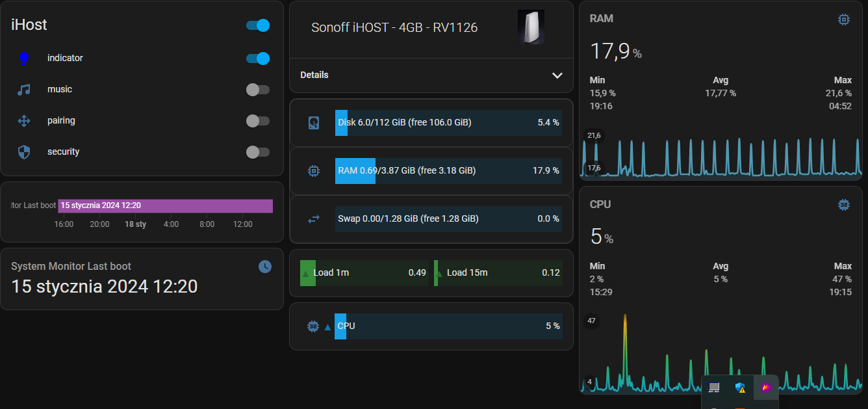Turn off the iHost main switch
This screenshot has height=409, width=868.
pyautogui.click(x=257, y=25)
